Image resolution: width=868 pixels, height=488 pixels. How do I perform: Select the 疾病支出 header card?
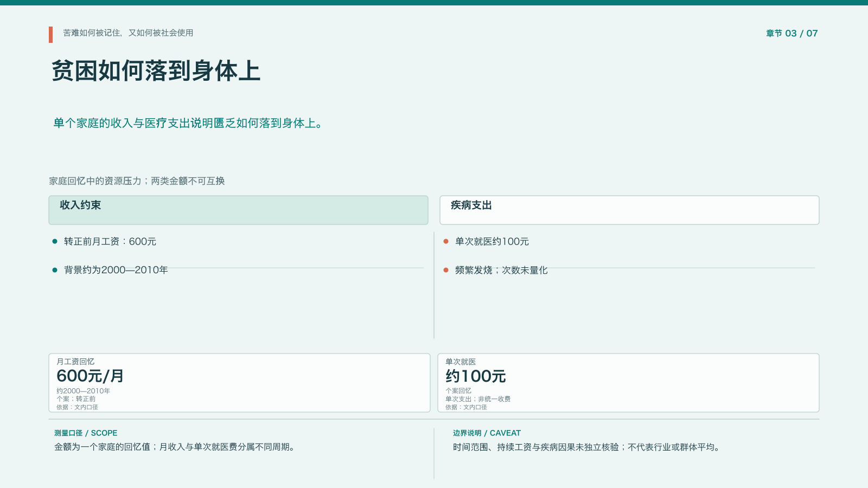629,210
